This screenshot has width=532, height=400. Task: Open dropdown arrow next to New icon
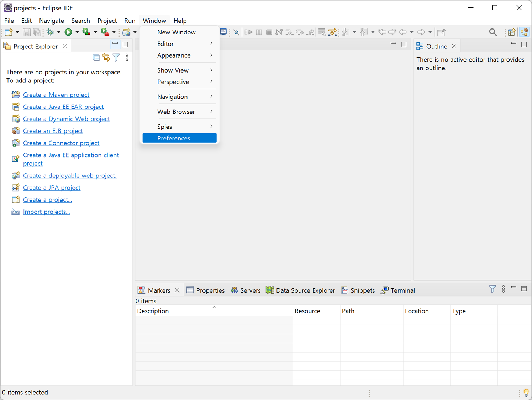[17, 32]
